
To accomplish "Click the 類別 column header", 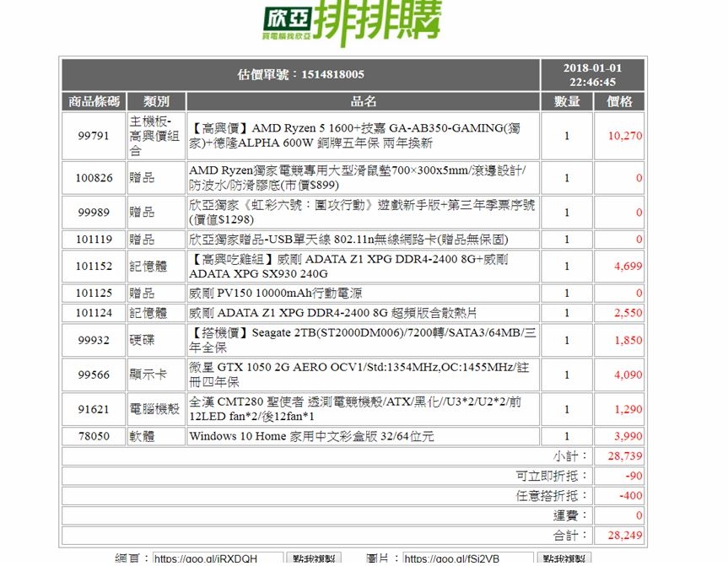I will click(156, 101).
